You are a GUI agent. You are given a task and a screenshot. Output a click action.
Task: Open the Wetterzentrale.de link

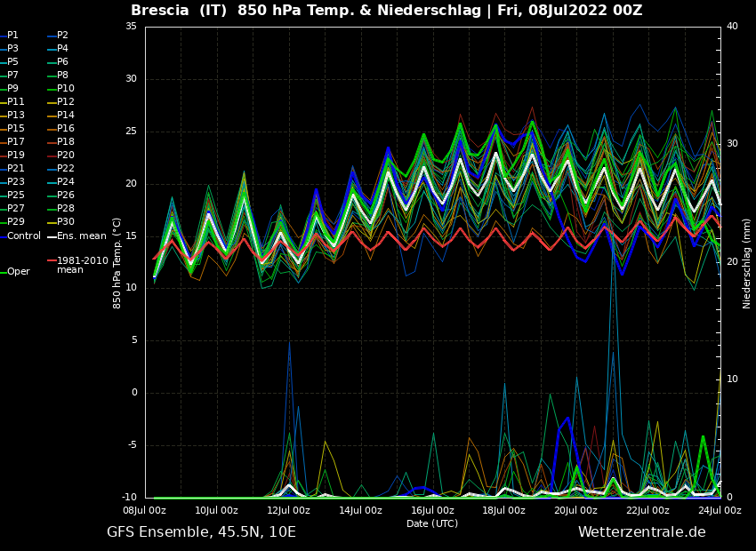[641, 532]
